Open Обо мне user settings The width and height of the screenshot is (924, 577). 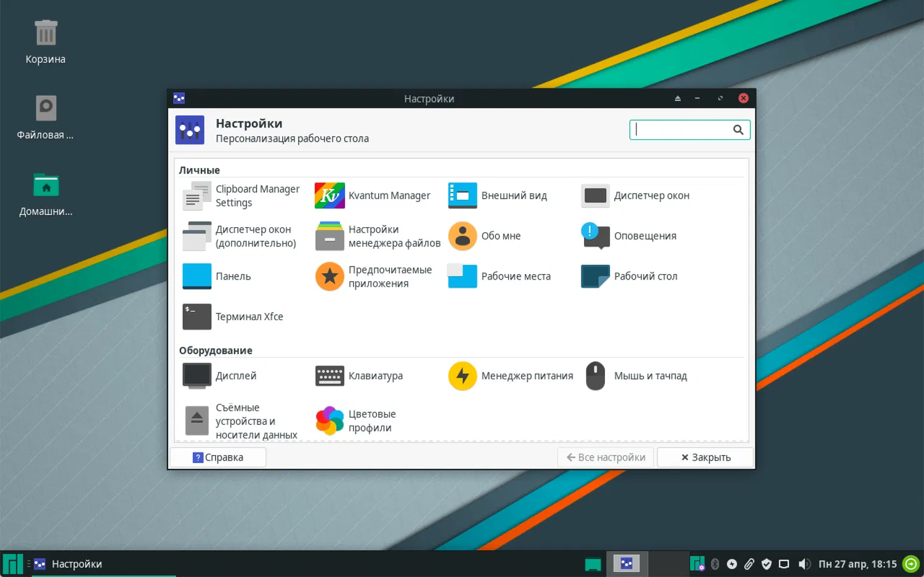(x=485, y=236)
